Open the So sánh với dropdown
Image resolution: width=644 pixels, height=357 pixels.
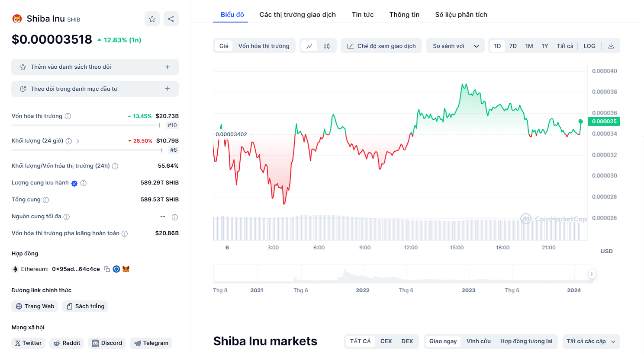(x=455, y=46)
